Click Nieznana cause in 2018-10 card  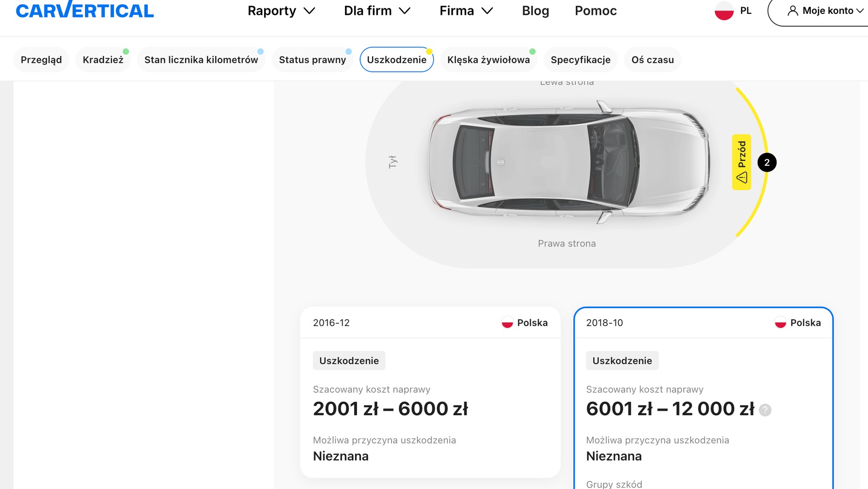(614, 456)
